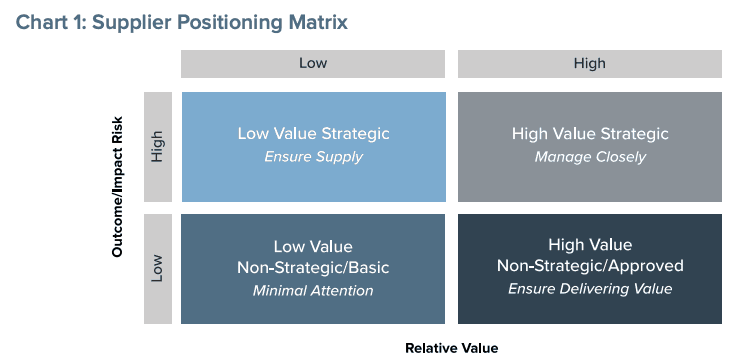The height and width of the screenshot is (362, 752).
Task: Select the High Value Non-Strategic/Approved quadrant
Action: (590, 269)
